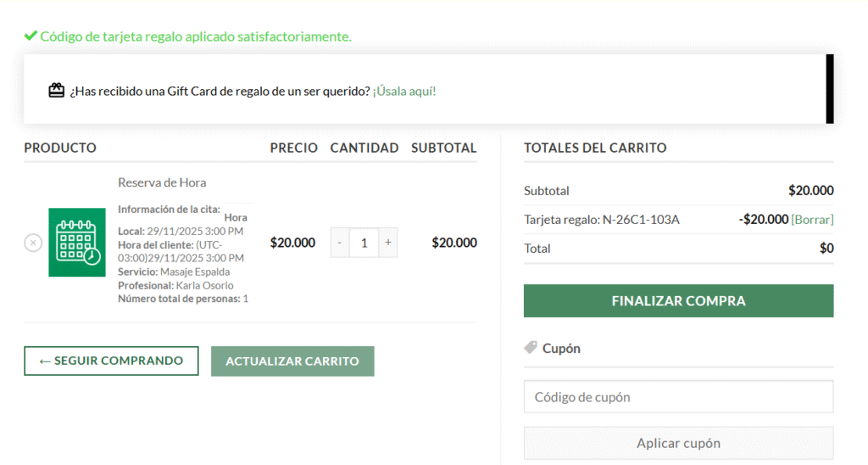
Task: Click the PRODUCTO column header
Action: (x=60, y=148)
